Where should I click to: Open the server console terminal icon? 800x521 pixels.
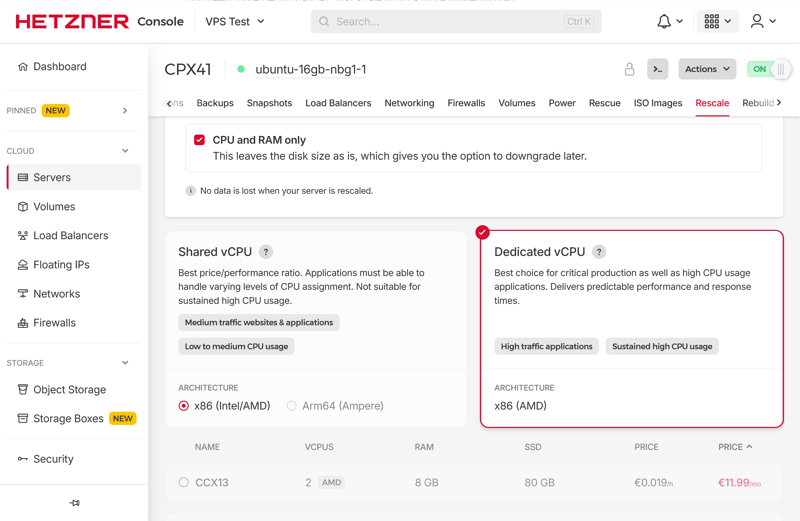click(658, 69)
